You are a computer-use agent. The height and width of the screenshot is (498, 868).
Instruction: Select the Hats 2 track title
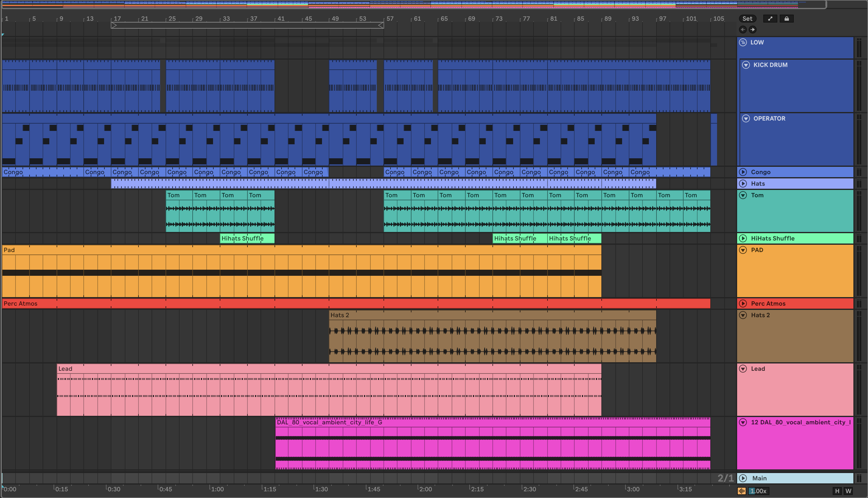tap(760, 315)
